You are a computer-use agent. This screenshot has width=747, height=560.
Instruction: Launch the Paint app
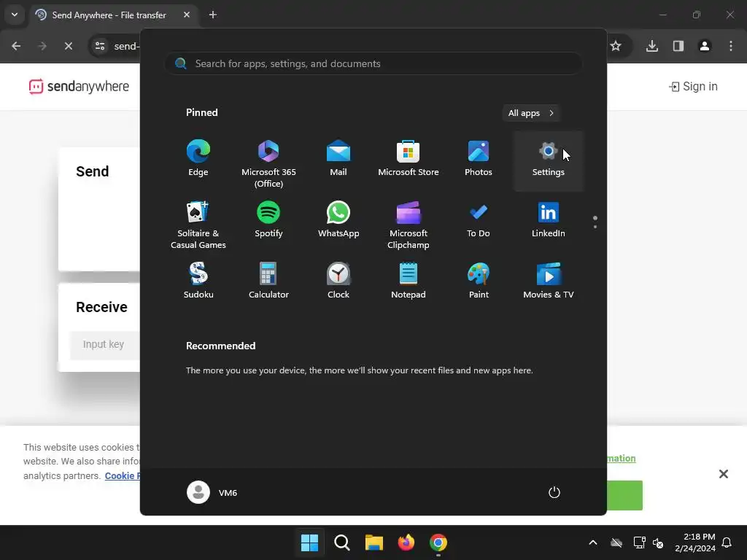pyautogui.click(x=479, y=281)
